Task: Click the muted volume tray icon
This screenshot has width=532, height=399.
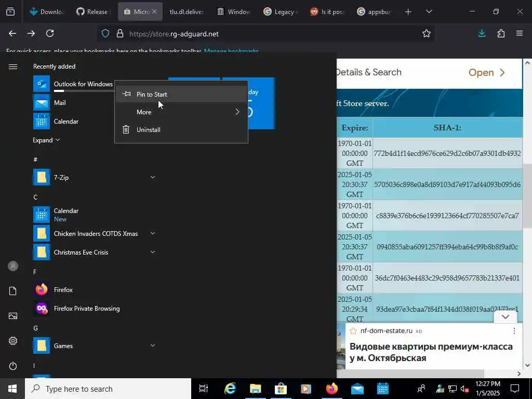Action: (x=464, y=389)
